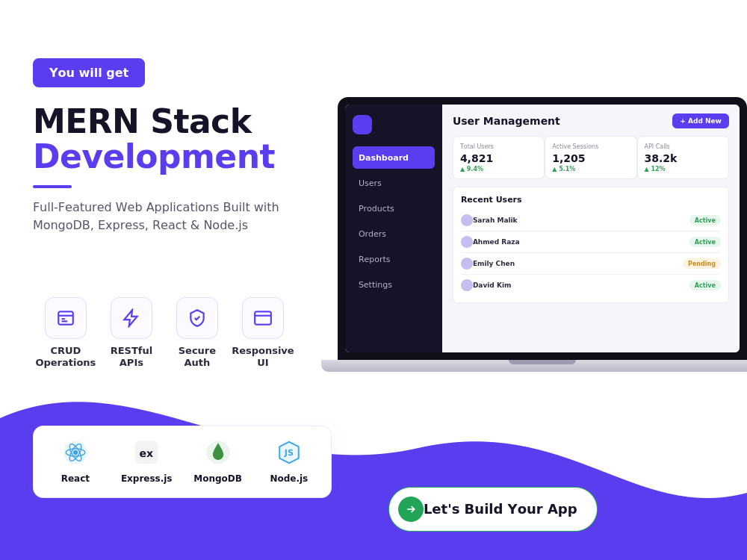Click the Express.js label text

146,479
